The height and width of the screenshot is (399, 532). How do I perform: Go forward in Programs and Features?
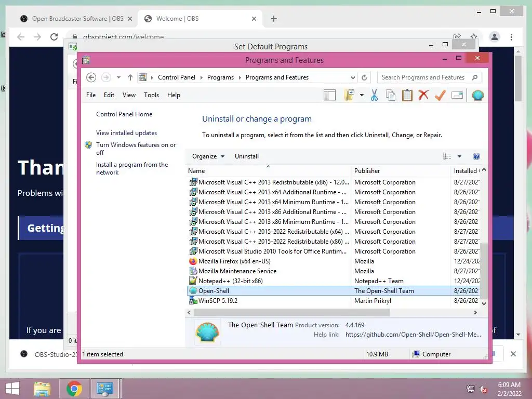[106, 77]
